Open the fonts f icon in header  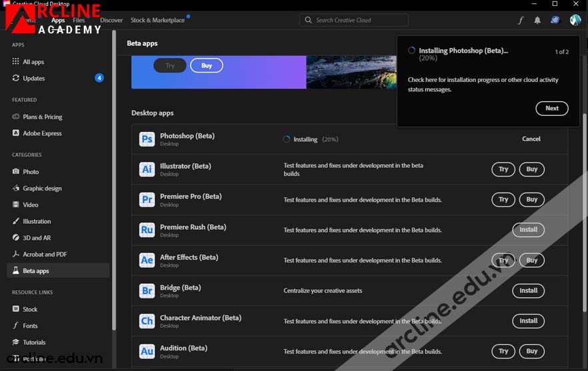(521, 21)
